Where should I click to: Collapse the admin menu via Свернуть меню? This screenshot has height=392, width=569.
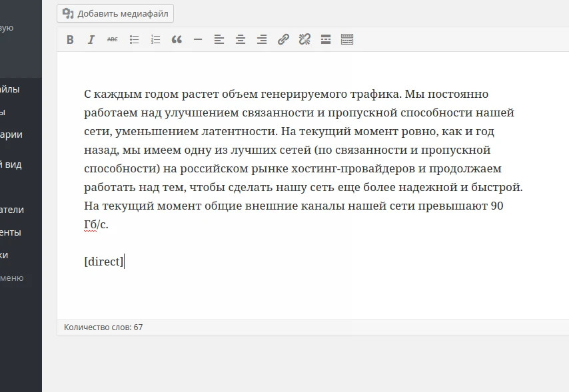coord(13,278)
